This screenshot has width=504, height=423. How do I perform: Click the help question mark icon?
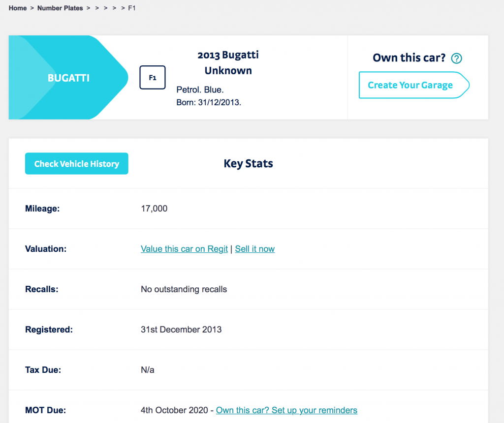456,58
